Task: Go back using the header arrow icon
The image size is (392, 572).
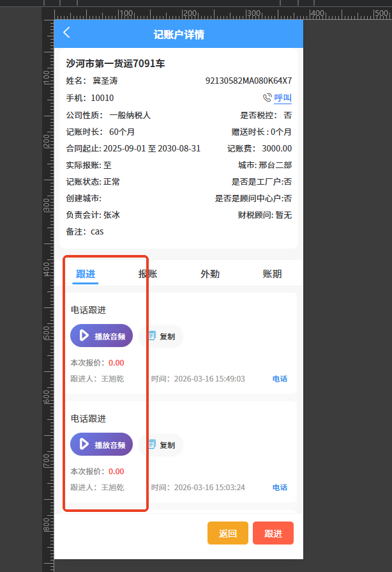Action: 66,33
